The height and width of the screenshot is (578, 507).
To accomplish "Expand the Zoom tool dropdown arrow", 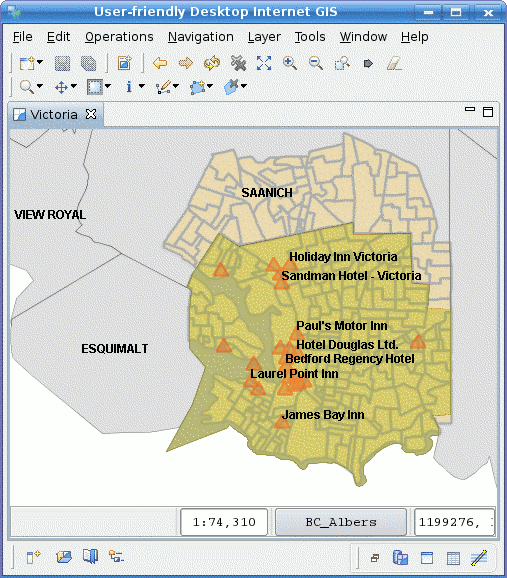I will pos(40,86).
